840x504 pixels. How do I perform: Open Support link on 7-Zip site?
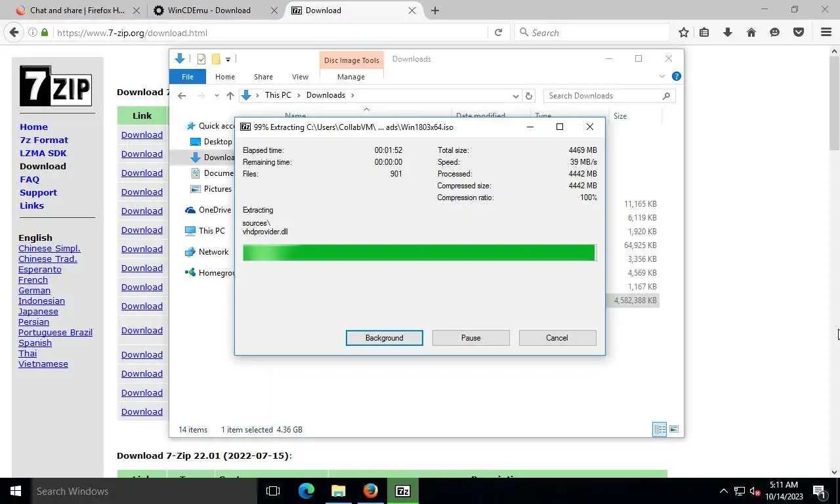(38, 193)
